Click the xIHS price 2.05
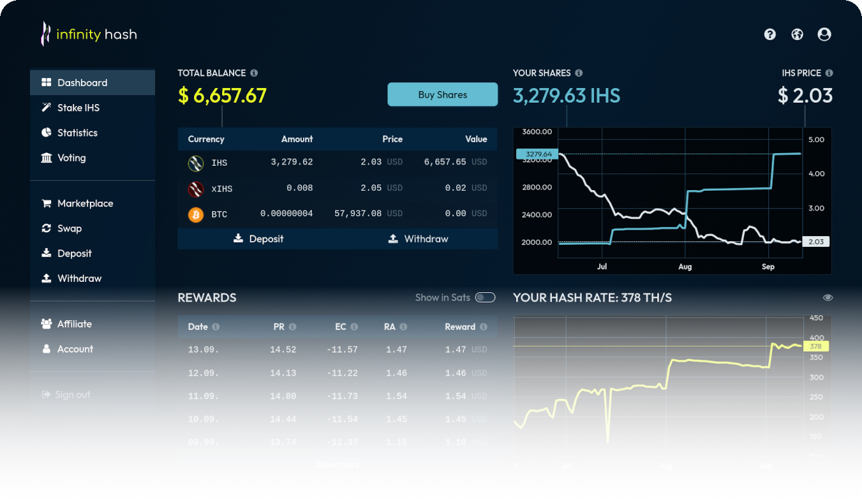 click(x=371, y=188)
